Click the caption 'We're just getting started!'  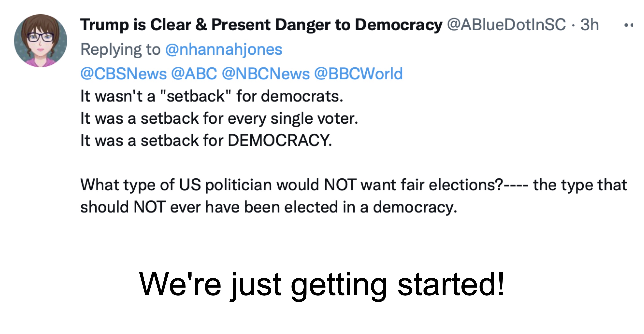click(x=322, y=284)
